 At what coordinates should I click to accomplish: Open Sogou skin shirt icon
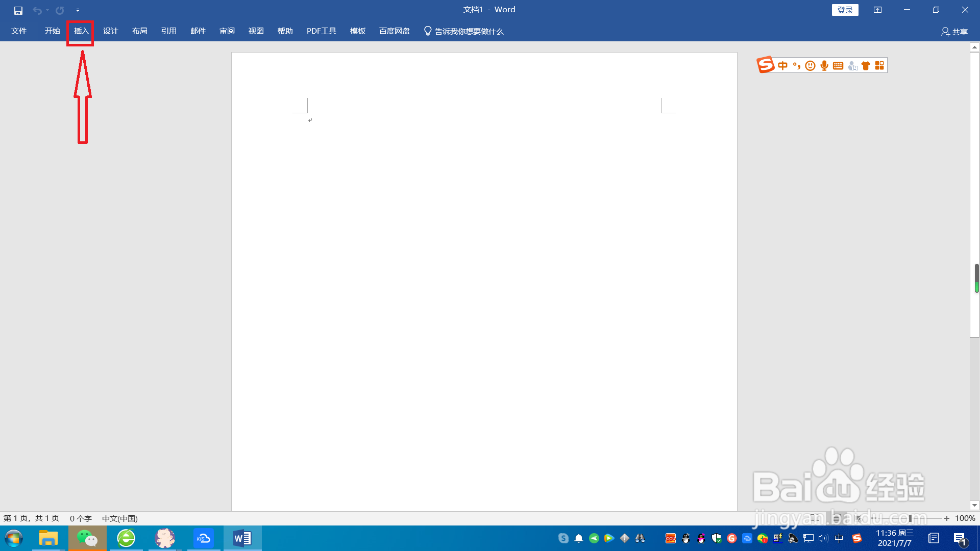866,65
